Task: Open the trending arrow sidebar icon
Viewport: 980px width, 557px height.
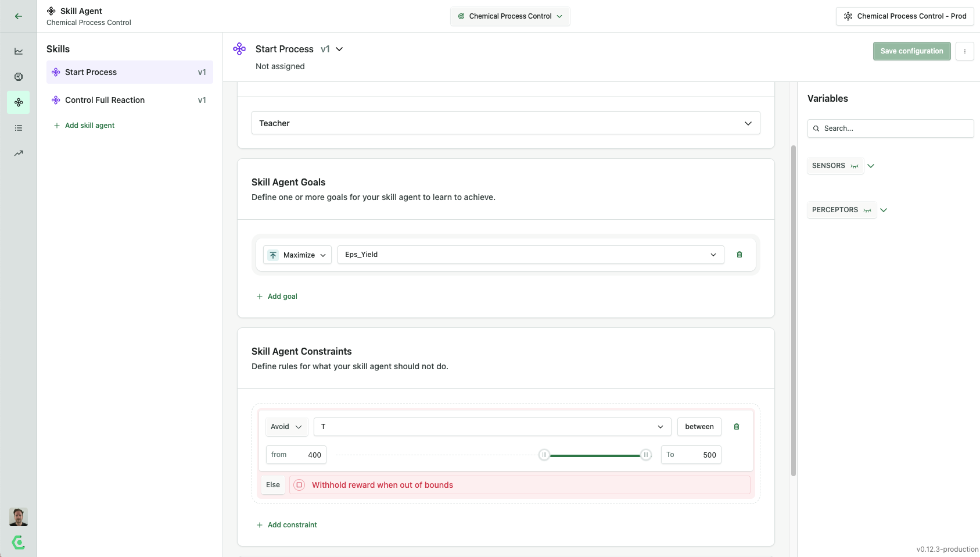Action: coord(19,153)
